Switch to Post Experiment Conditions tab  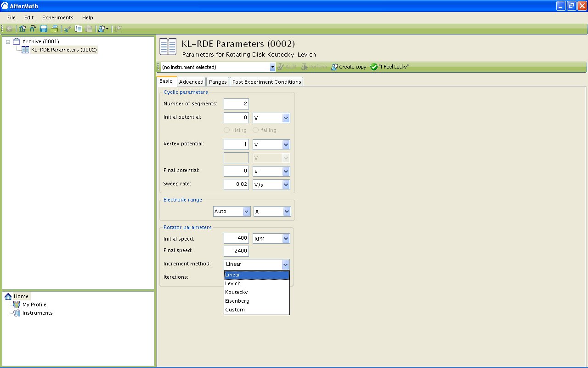(x=266, y=82)
